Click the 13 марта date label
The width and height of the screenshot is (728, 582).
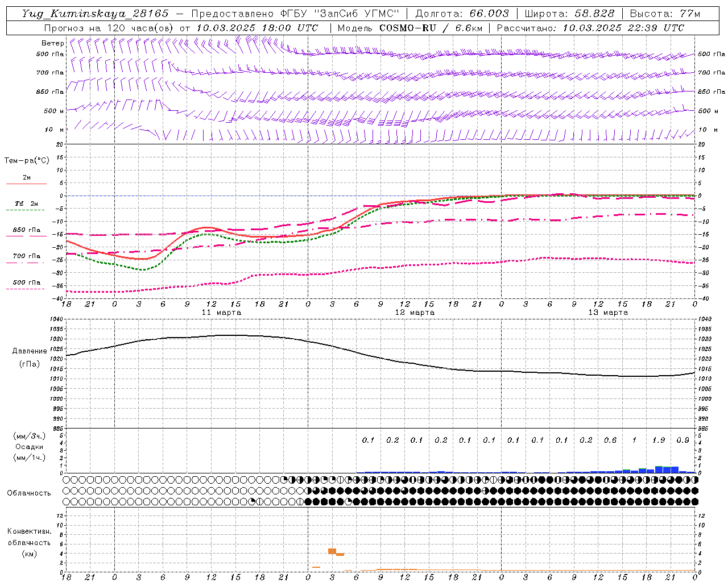point(608,313)
